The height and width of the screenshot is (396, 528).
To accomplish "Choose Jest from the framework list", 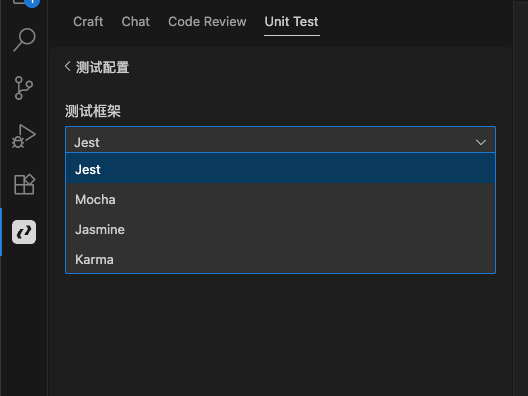I will click(280, 169).
